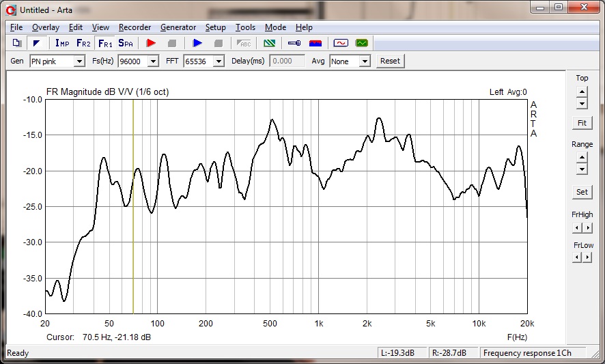Click the New file icon
Viewport: 605px width, 364px height.
(16, 43)
